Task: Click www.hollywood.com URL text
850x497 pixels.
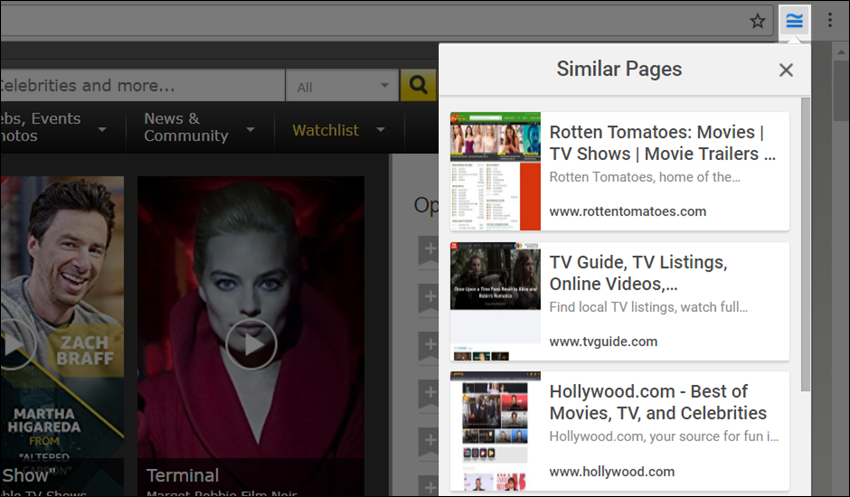Action: point(611,472)
